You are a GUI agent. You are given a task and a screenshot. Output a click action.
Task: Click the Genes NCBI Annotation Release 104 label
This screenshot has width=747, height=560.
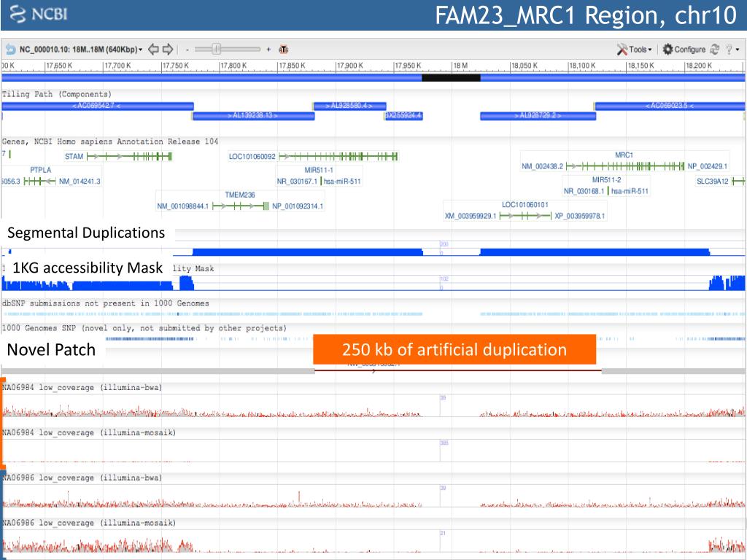pyautogui.click(x=110, y=141)
